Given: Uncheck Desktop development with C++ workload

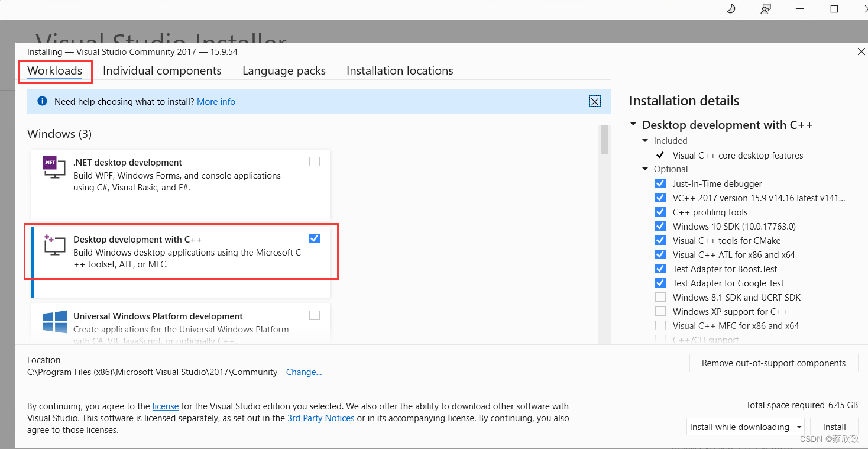Looking at the screenshot, I should pos(315,238).
